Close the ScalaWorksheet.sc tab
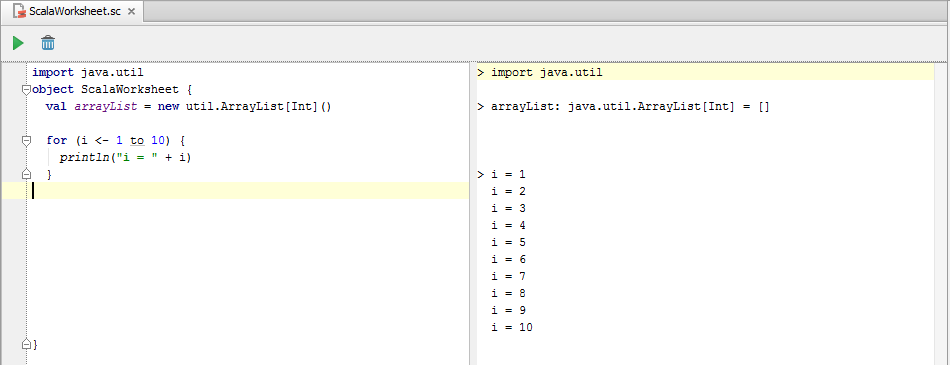950x365 pixels. (131, 12)
